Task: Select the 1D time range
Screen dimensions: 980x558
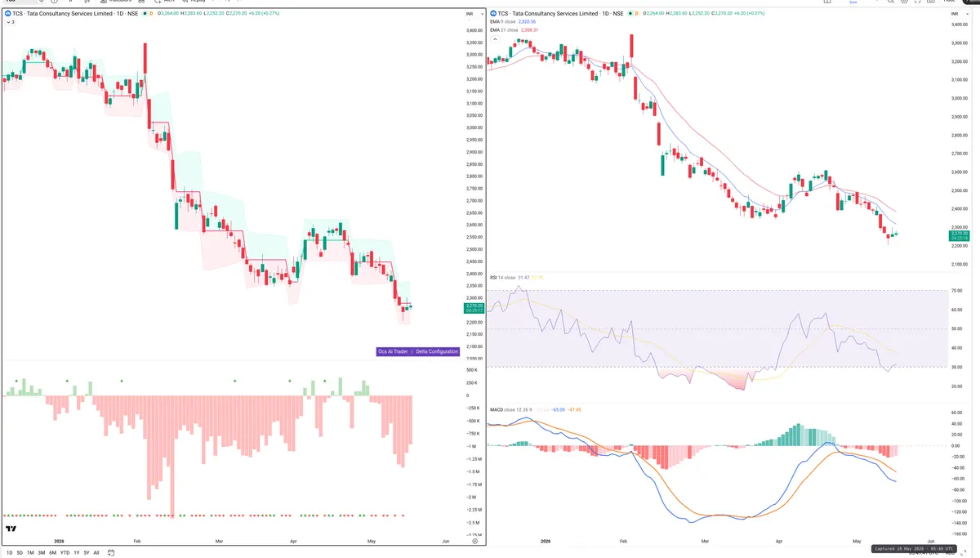Action: click(x=10, y=552)
